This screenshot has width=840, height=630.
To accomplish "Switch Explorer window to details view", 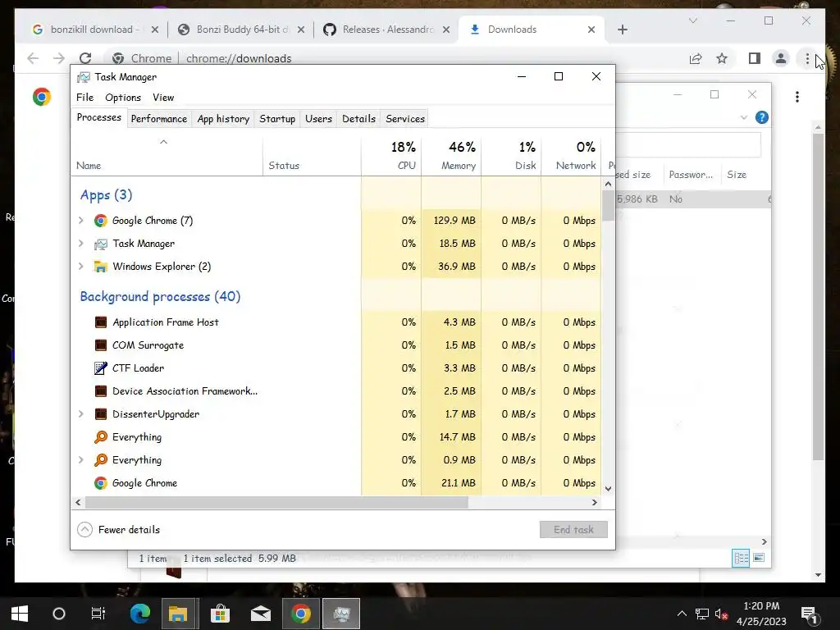I will coord(741,558).
